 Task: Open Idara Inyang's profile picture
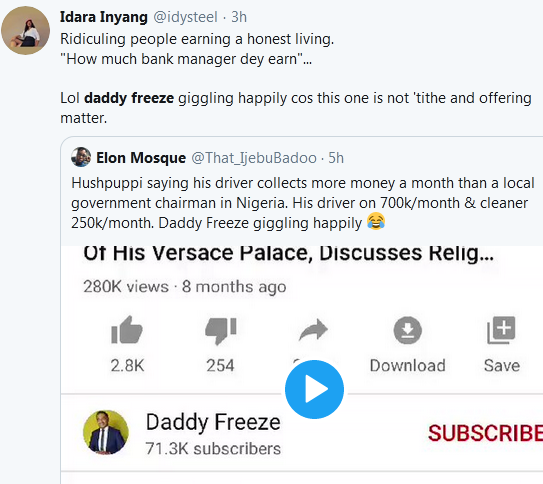click(x=25, y=30)
